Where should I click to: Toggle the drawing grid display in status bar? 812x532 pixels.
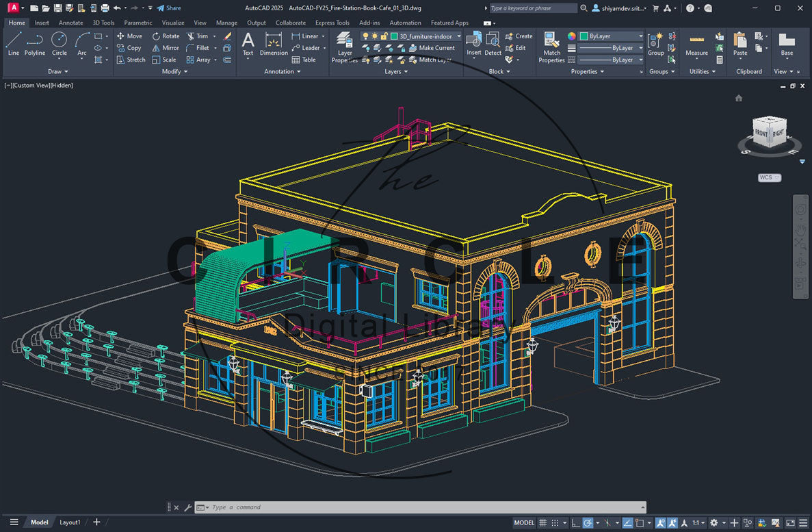(x=543, y=522)
